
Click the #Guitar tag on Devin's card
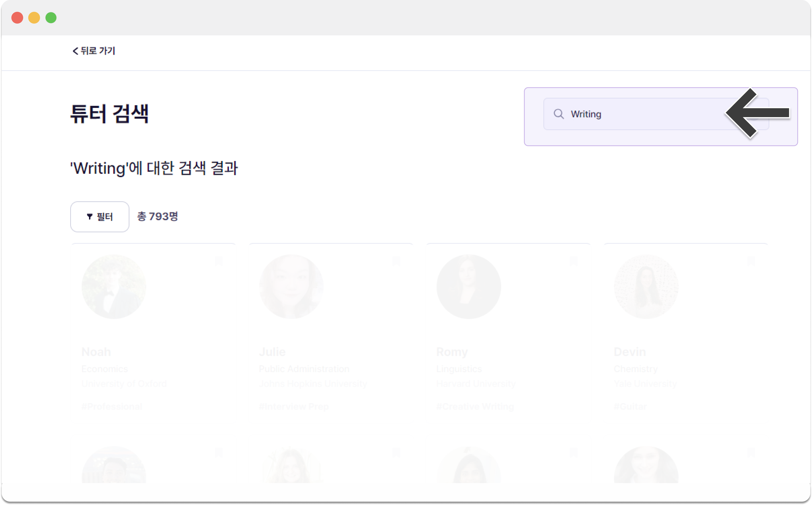click(x=630, y=406)
